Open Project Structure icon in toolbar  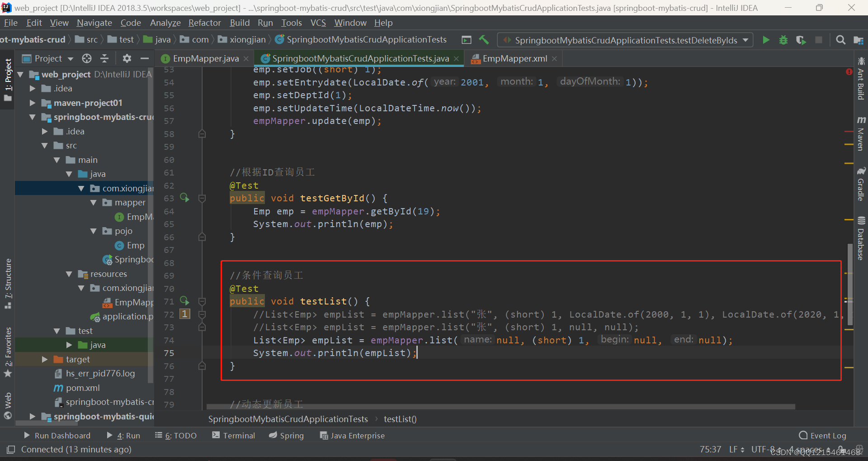(x=859, y=40)
